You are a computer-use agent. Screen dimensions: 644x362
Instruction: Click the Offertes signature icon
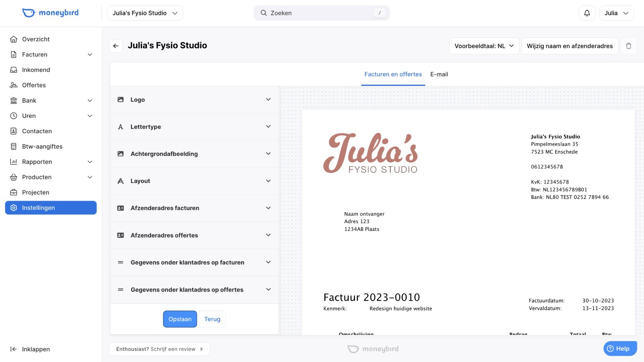(x=14, y=85)
